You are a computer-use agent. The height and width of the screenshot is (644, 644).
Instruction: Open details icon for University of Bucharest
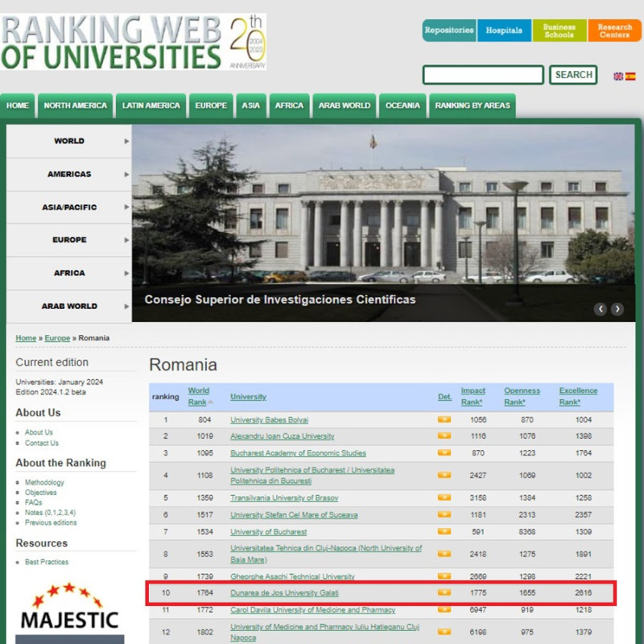[444, 531]
